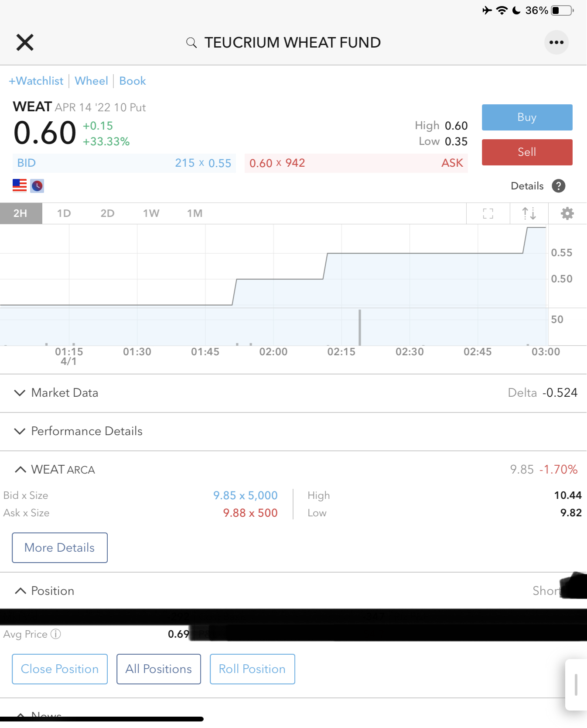Tap the search magnifier icon
Viewport: 587px width, 728px height.
click(191, 42)
